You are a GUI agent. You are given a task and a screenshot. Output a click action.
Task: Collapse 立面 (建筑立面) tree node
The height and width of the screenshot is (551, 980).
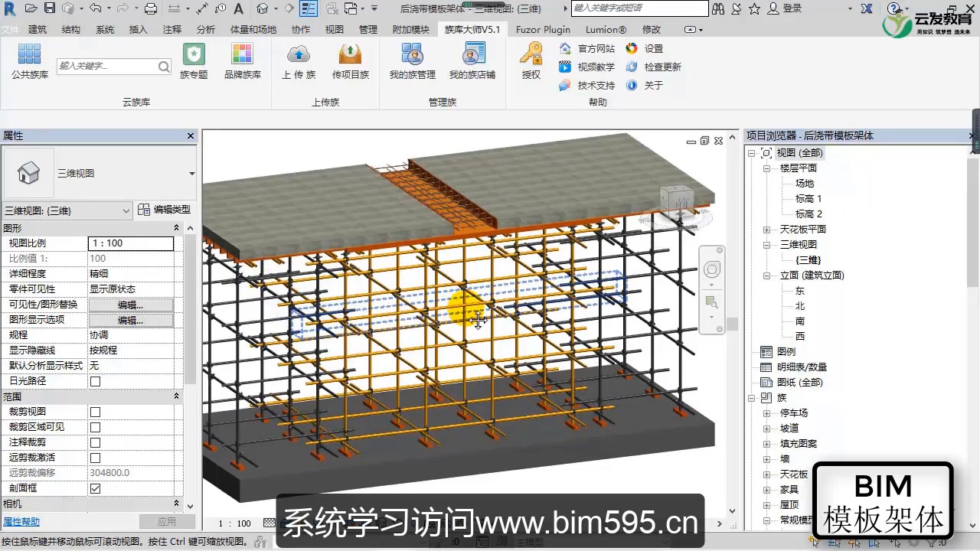(766, 275)
